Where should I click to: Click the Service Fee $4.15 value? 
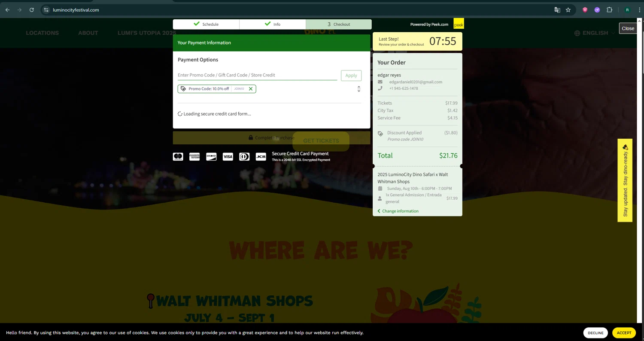[x=453, y=118]
